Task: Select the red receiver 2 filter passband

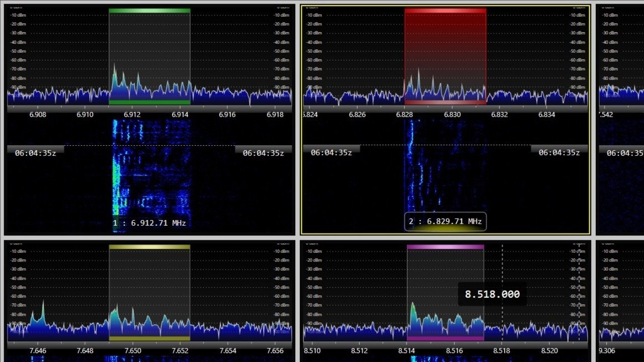Action: tap(445, 56)
